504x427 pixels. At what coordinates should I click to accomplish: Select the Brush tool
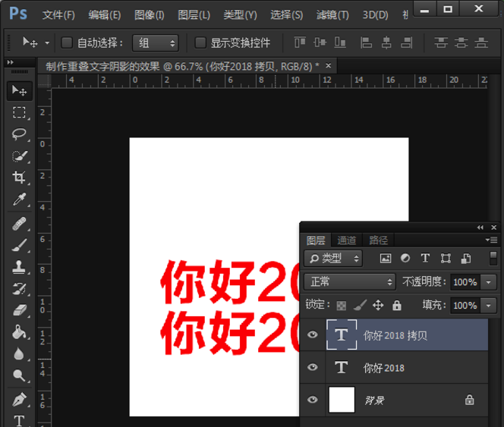pyautogui.click(x=19, y=244)
